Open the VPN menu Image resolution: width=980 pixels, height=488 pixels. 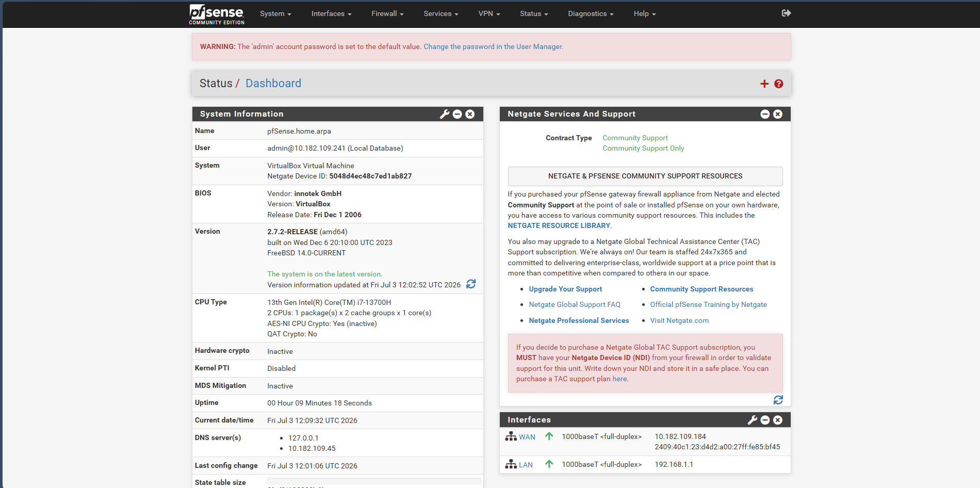tap(489, 14)
